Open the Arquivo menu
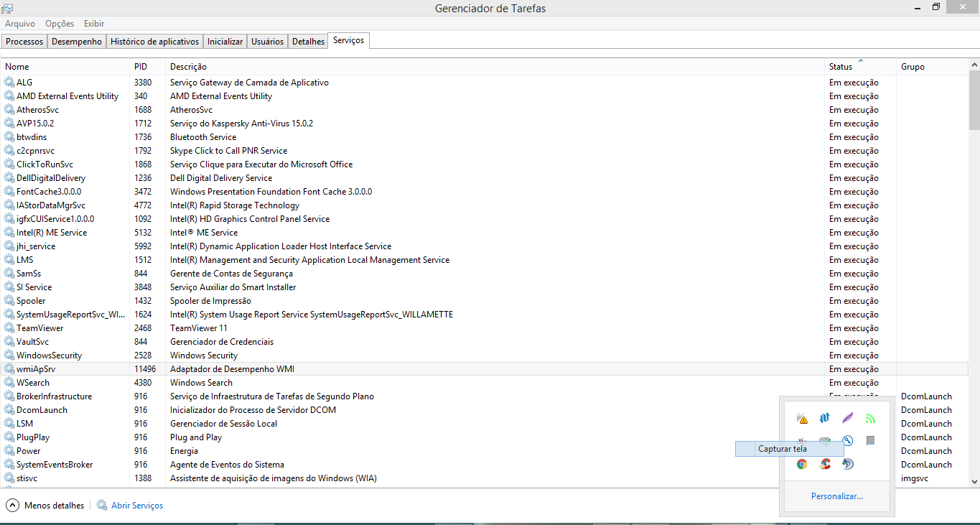Screen dimensions: 980x525 [x=20, y=24]
